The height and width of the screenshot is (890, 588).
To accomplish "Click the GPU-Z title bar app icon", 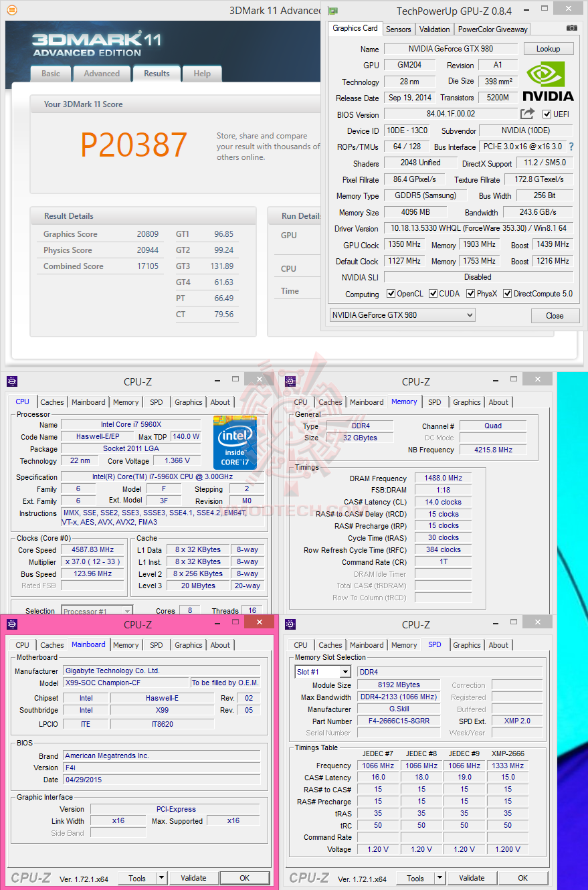I will point(333,10).
